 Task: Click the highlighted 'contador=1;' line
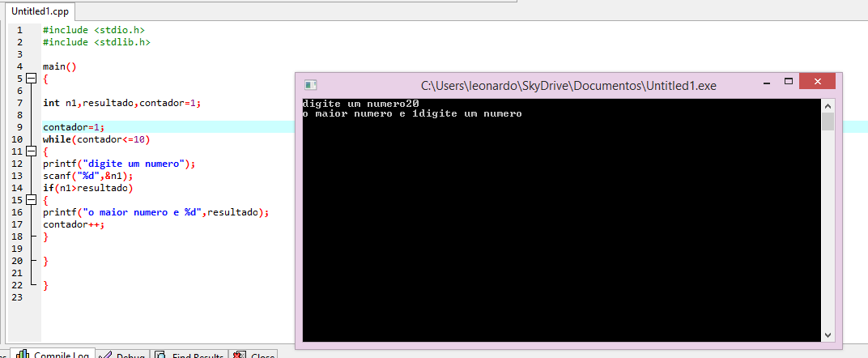(x=73, y=126)
